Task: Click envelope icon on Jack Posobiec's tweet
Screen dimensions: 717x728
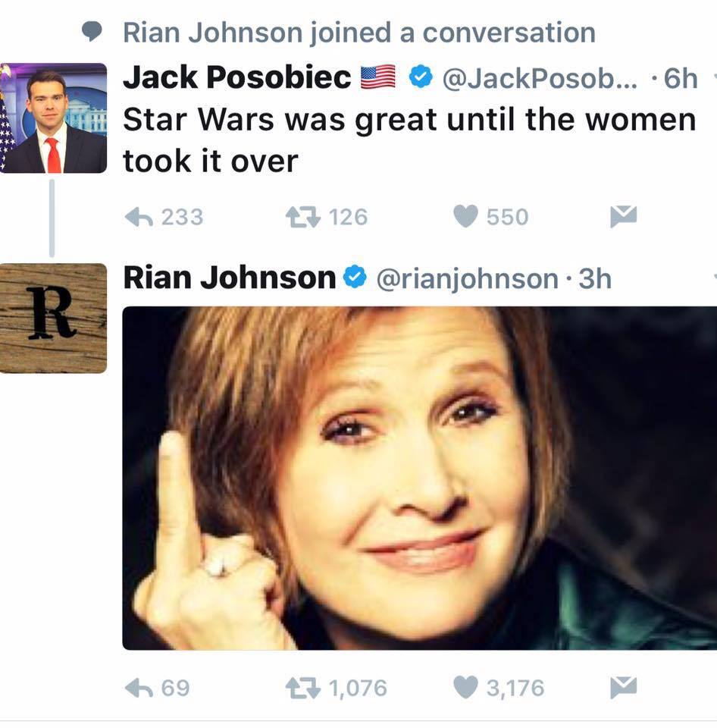Action: [623, 217]
